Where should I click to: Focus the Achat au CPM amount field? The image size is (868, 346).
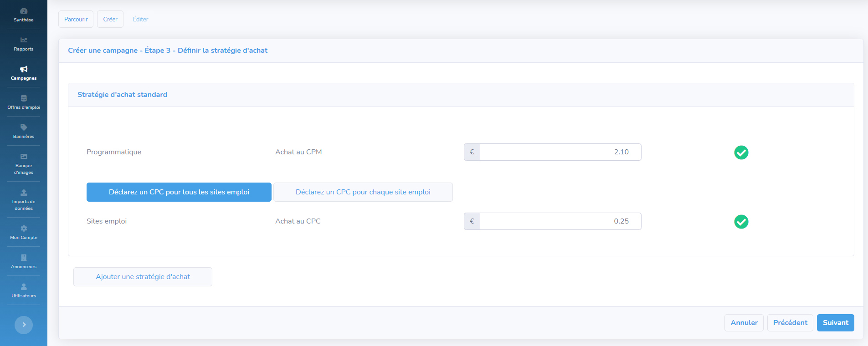(x=560, y=152)
